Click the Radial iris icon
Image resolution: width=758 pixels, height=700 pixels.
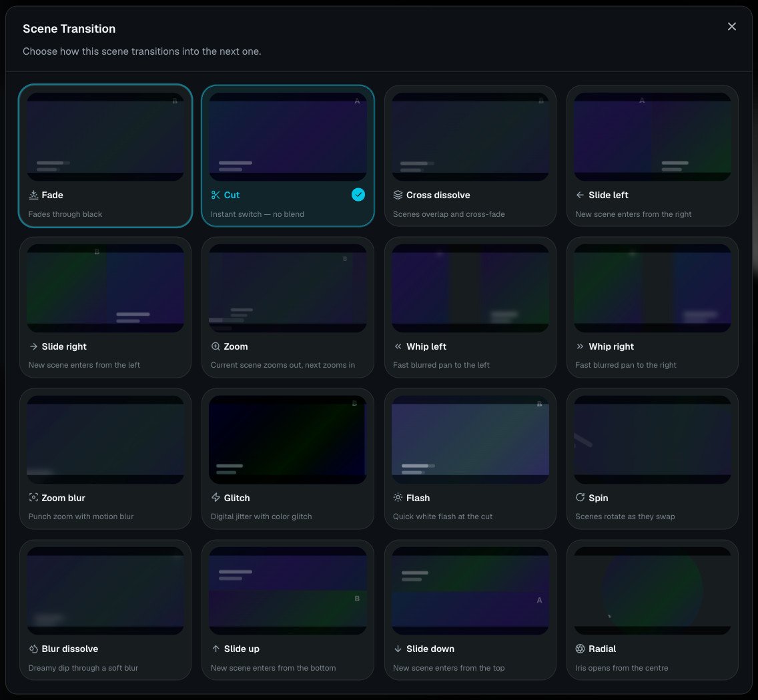[580, 649]
